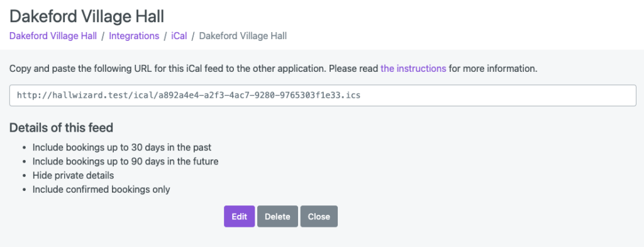644x247 pixels.
Task: Click the purple Edit button
Action: (x=239, y=217)
